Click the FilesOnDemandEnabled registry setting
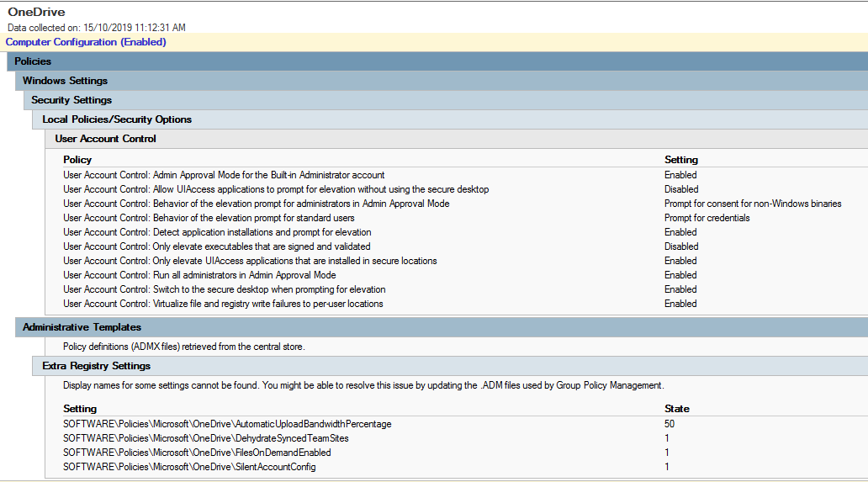This screenshot has width=868, height=482. [198, 453]
